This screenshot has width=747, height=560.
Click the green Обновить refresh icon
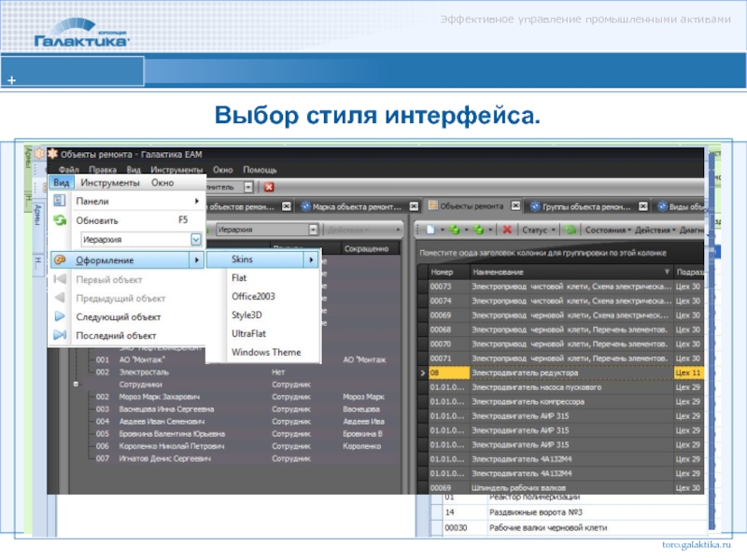coord(59,220)
